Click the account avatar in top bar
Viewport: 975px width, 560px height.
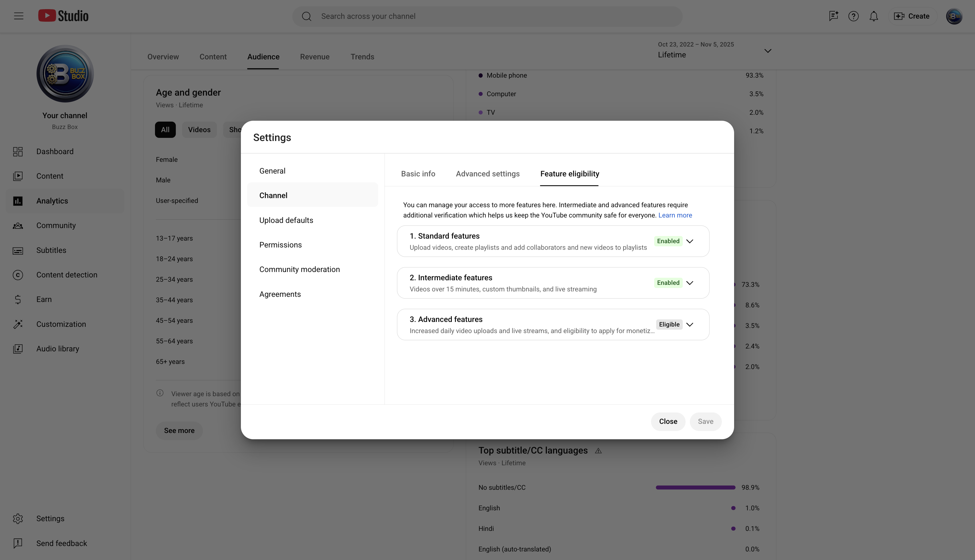tap(954, 16)
